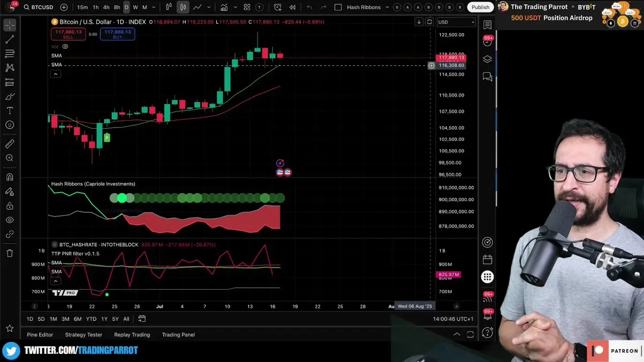This screenshot has height=362, width=644.
Task: Open the emoji icons tool
Action: click(x=10, y=125)
